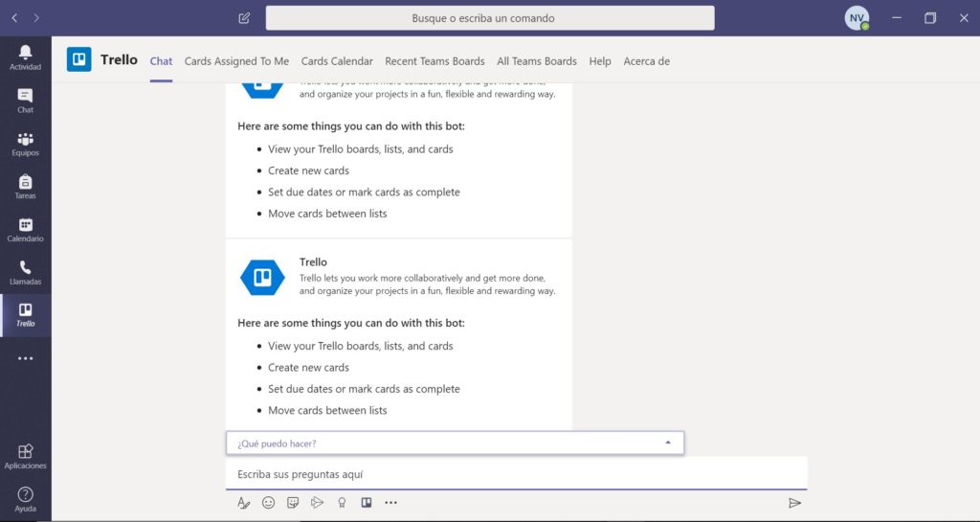Go to Equipos in the sidebar
Screen dimensions: 980x522
pyautogui.click(x=25, y=143)
